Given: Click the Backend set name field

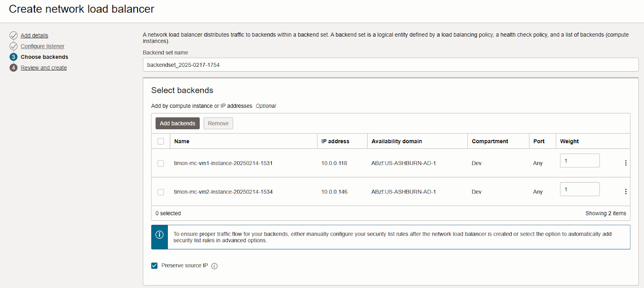Looking at the screenshot, I should click(x=390, y=65).
